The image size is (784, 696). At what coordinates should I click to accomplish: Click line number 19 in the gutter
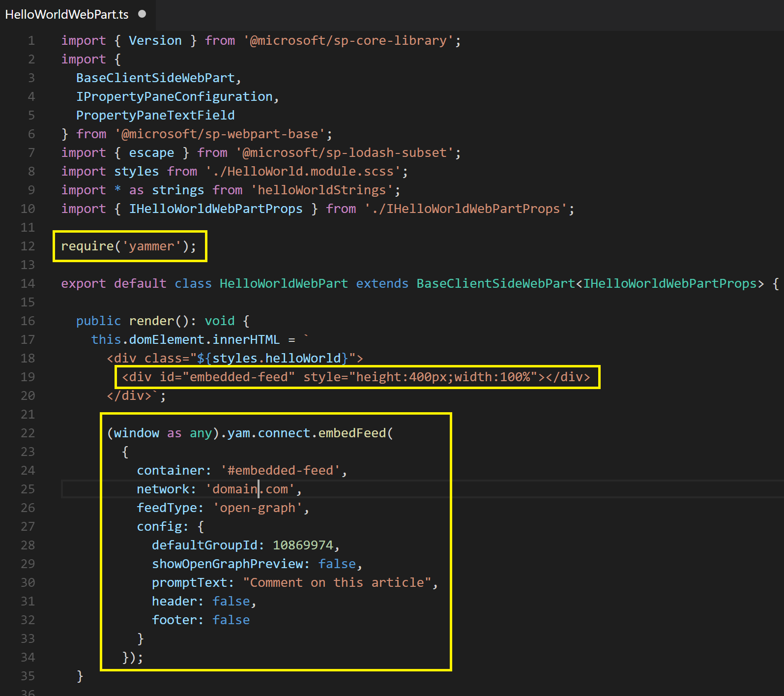(28, 377)
